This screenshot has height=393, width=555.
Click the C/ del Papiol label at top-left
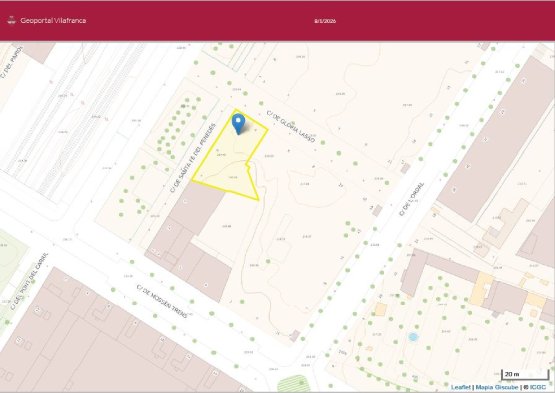point(11,62)
